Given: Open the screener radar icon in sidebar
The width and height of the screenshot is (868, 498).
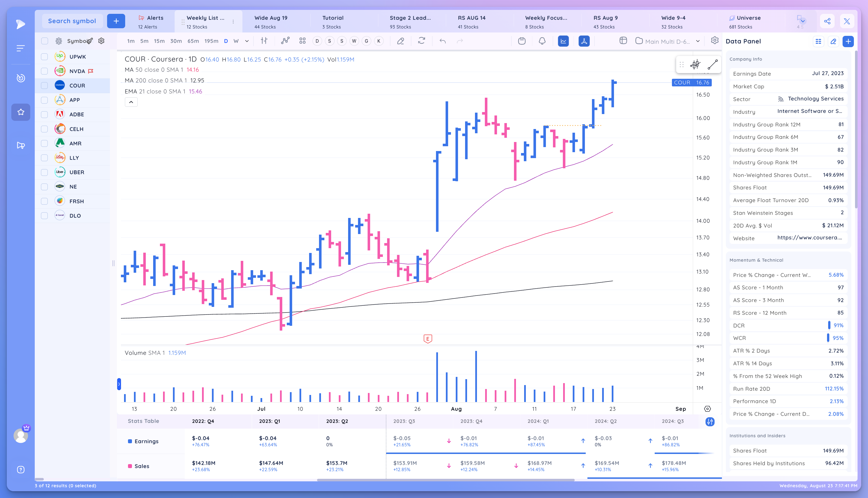Looking at the screenshot, I should 21,78.
